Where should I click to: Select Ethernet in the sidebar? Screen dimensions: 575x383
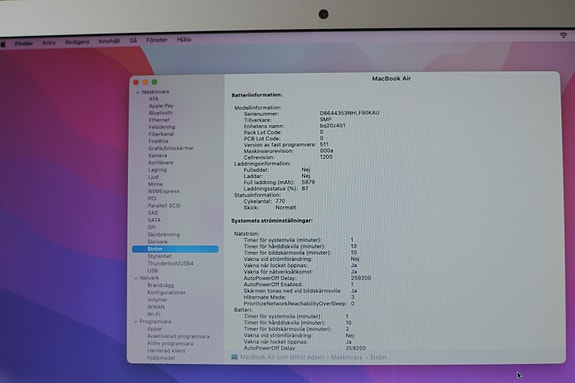(x=159, y=120)
